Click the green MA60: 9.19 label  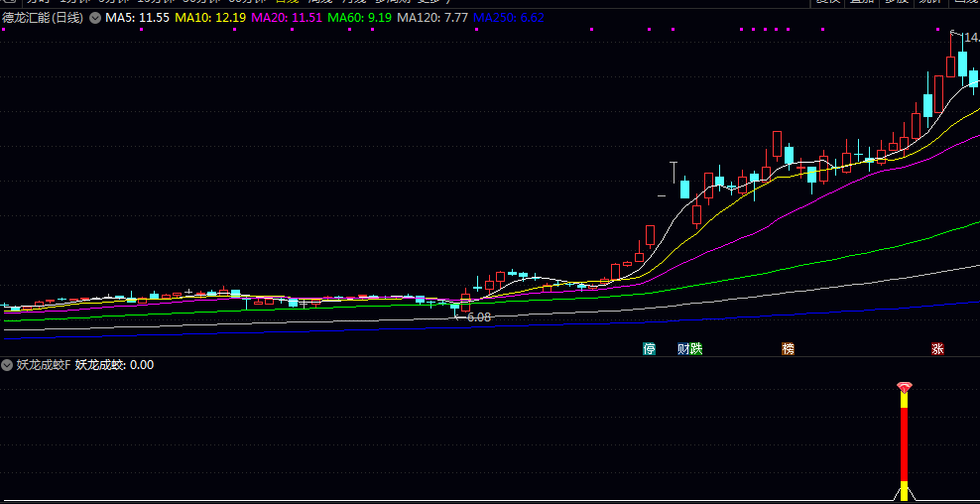tap(360, 18)
